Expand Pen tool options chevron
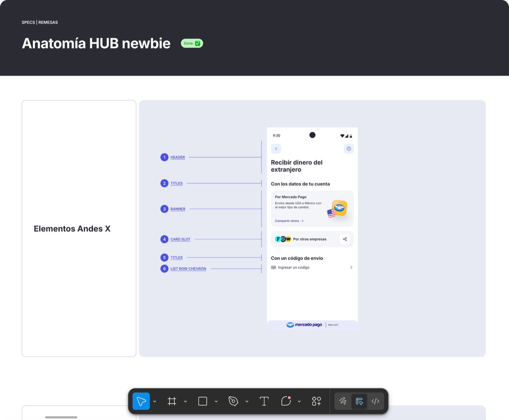The image size is (509, 420). tap(247, 402)
